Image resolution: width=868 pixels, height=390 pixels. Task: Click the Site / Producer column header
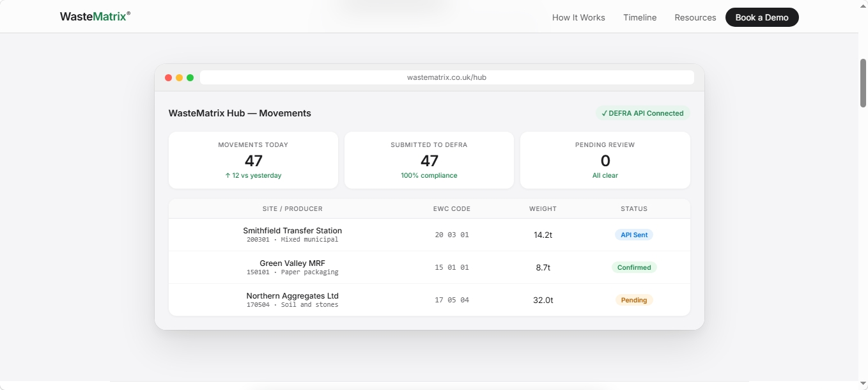293,209
